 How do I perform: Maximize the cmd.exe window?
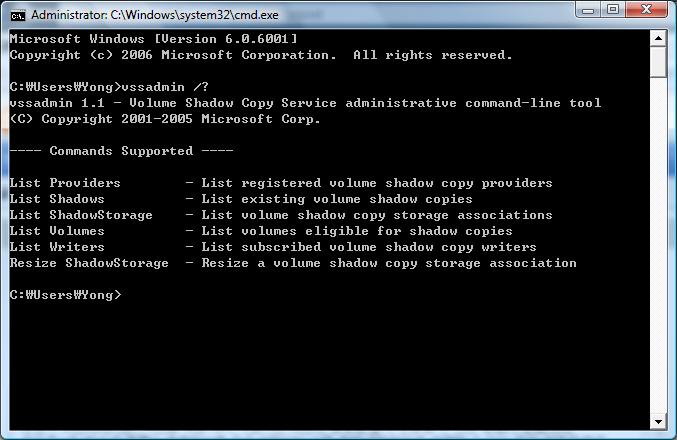point(613,9)
